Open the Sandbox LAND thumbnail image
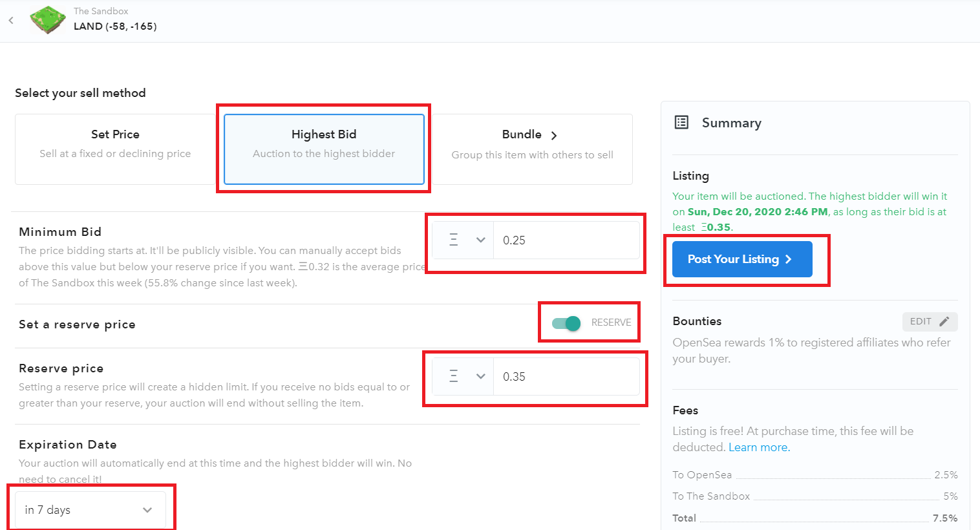Image resolution: width=980 pixels, height=530 pixels. pos(48,20)
